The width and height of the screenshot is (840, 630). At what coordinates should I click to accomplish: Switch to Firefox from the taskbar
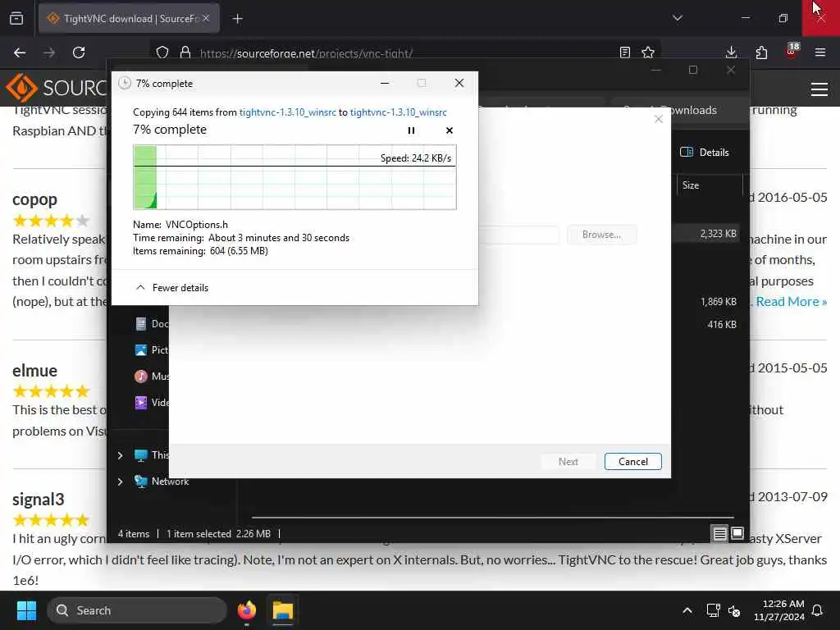tap(247, 610)
